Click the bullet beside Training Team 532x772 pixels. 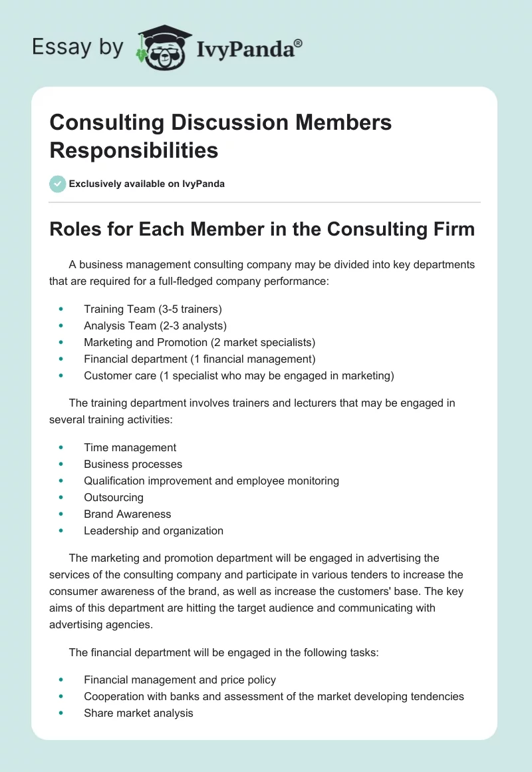coord(61,309)
